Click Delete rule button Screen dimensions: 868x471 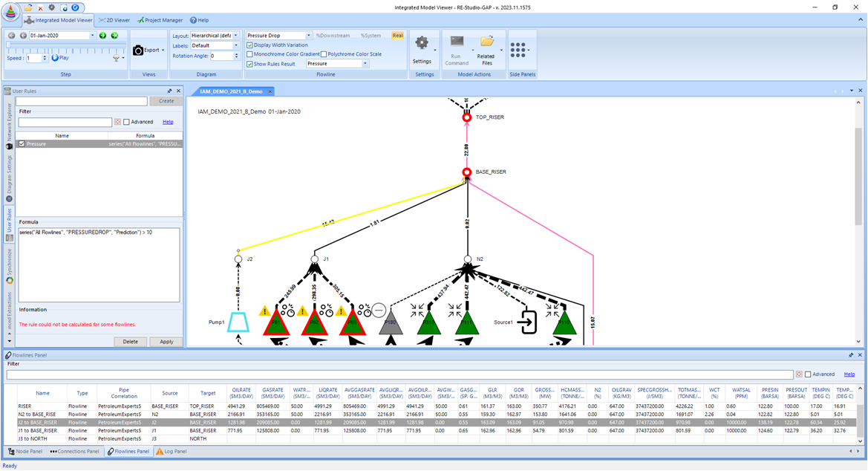pos(131,342)
